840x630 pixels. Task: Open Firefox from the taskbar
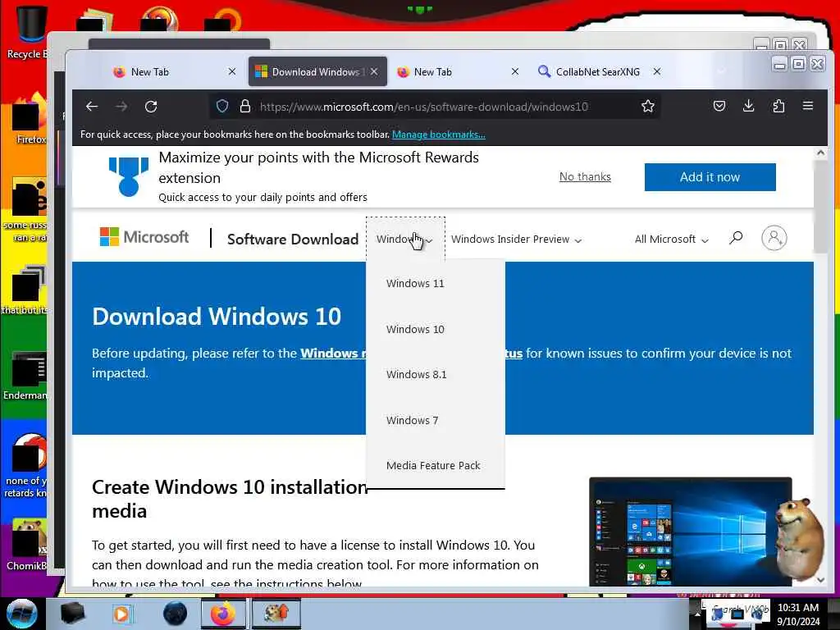[x=223, y=614]
